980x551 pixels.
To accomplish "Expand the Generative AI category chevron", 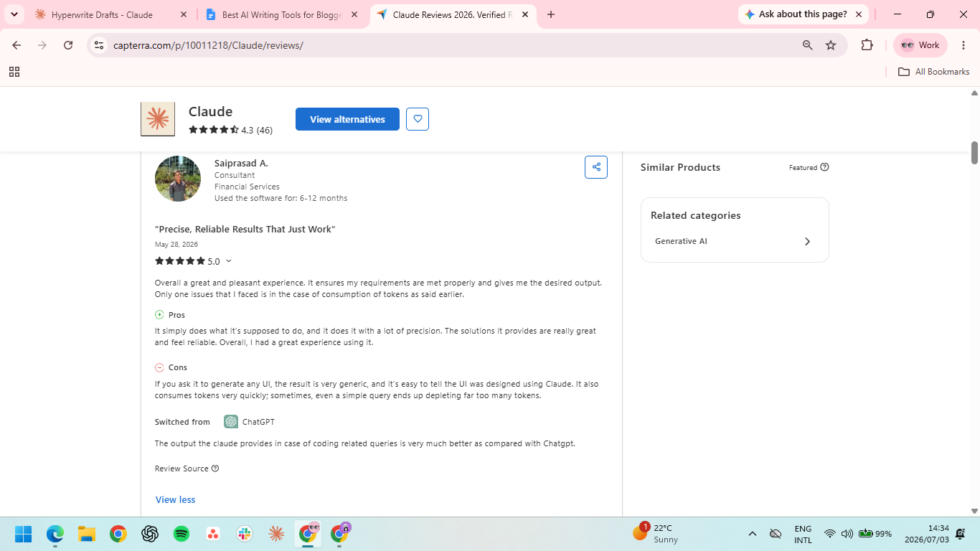I will point(807,242).
